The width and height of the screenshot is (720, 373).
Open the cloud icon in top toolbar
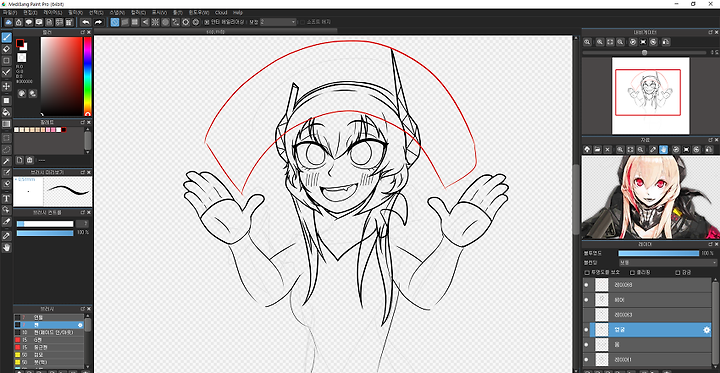[x=8, y=22]
